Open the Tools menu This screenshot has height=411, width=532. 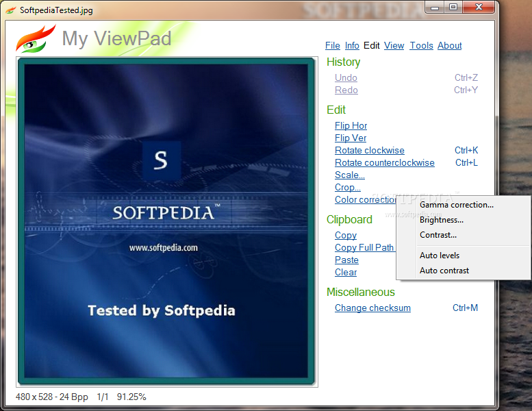tap(421, 45)
